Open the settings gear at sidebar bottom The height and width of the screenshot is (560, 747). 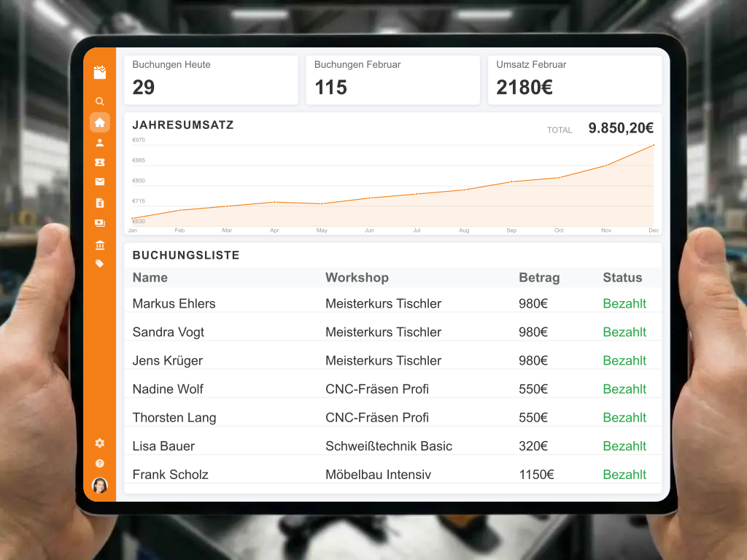pyautogui.click(x=99, y=443)
